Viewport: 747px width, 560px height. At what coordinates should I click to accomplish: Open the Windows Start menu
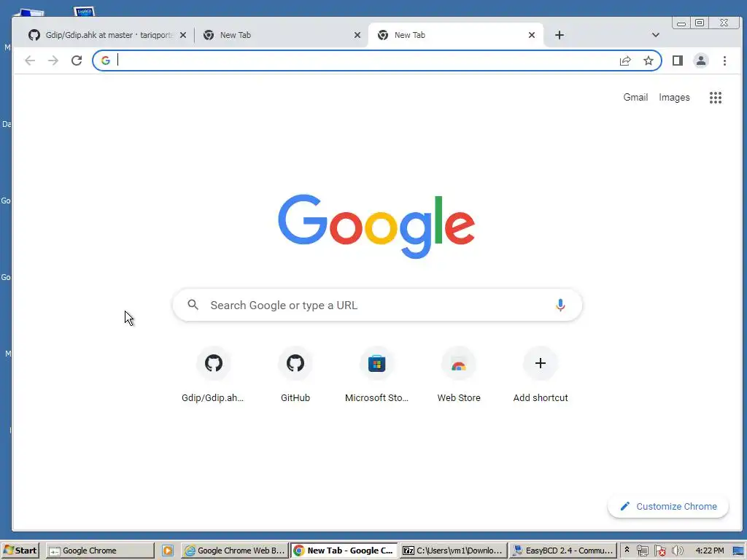[x=20, y=551]
